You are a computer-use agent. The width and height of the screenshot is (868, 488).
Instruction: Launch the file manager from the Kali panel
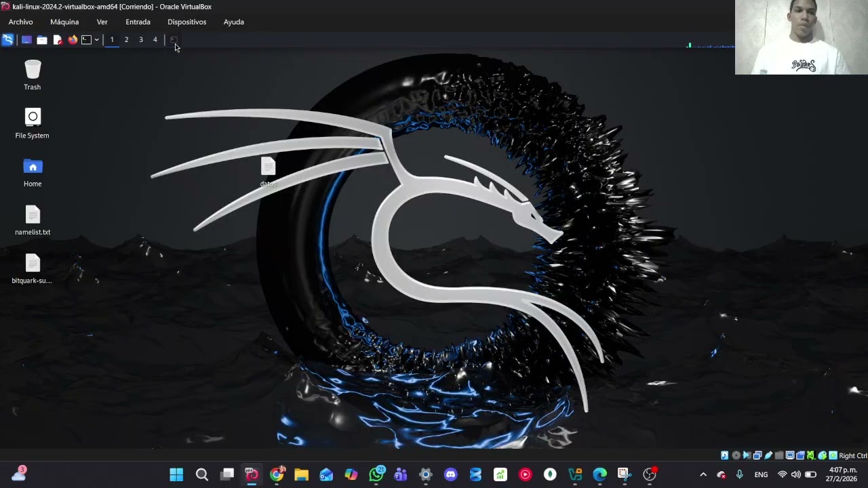tap(42, 40)
